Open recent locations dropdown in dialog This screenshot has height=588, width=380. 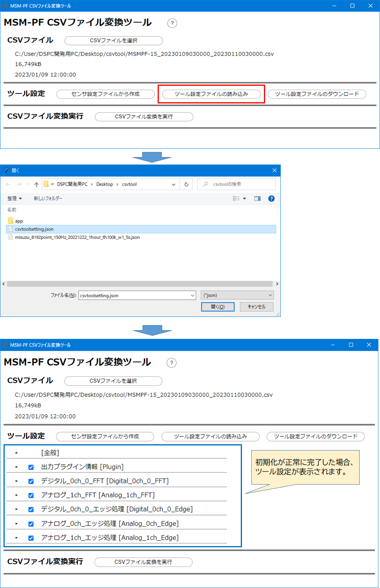[x=29, y=184]
